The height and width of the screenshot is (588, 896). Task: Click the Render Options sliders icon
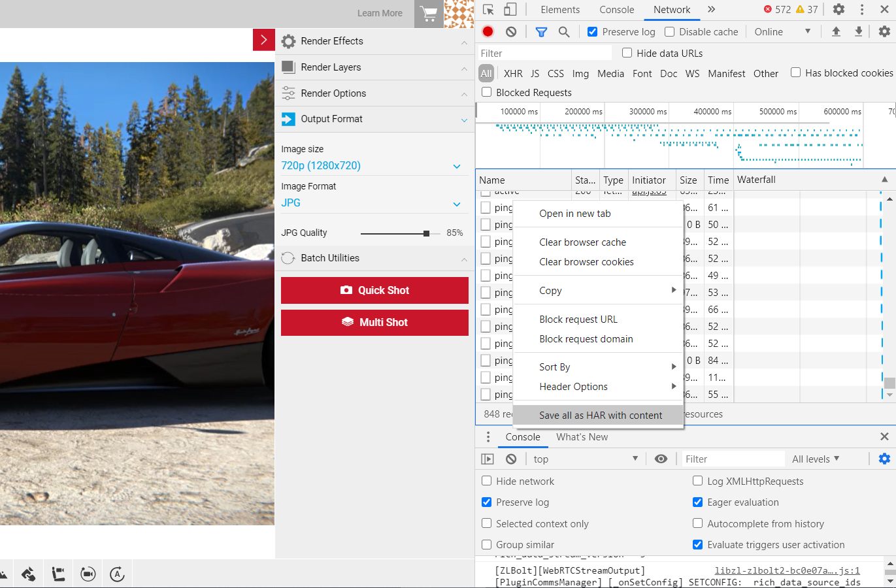(x=288, y=93)
